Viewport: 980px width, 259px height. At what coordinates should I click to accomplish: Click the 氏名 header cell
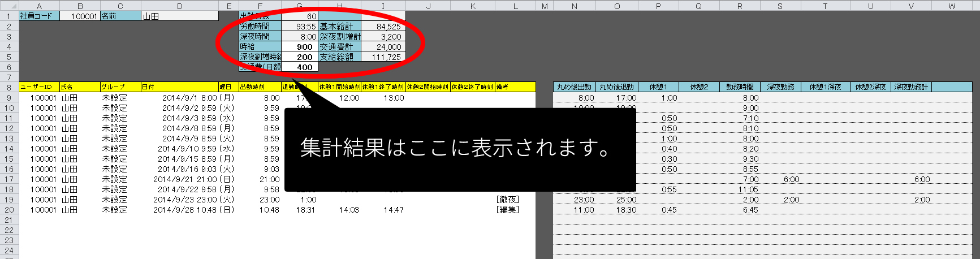[x=80, y=87]
